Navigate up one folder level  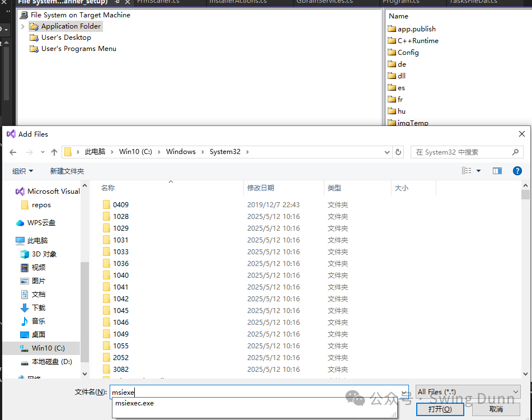click(x=53, y=151)
